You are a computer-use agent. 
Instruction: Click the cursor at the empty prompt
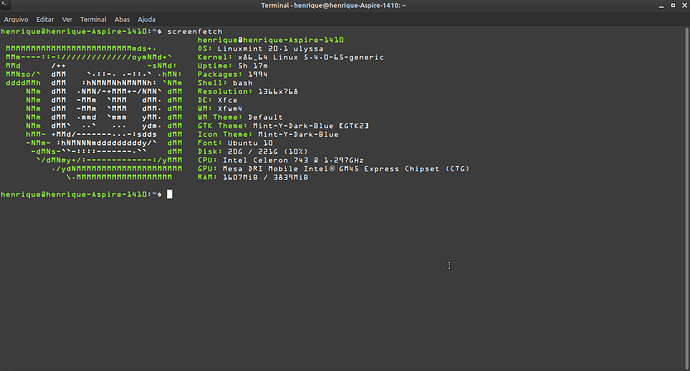coord(170,194)
